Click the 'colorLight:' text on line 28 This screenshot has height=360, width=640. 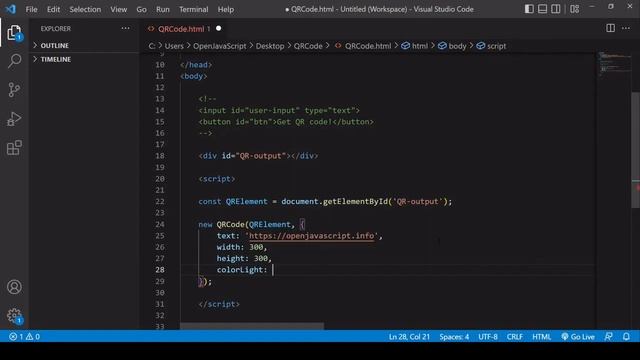click(242, 270)
